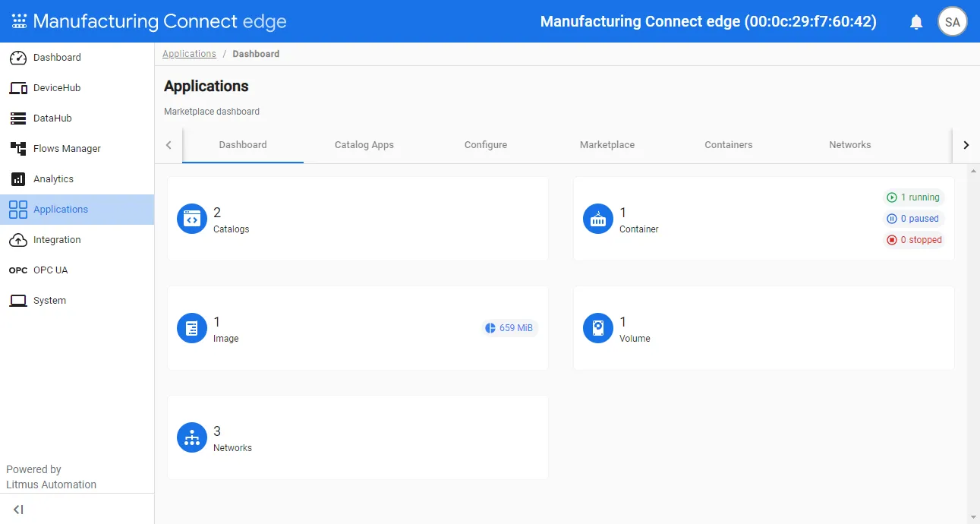Open notifications bell
Viewport: 980px width, 524px height.
916,22
